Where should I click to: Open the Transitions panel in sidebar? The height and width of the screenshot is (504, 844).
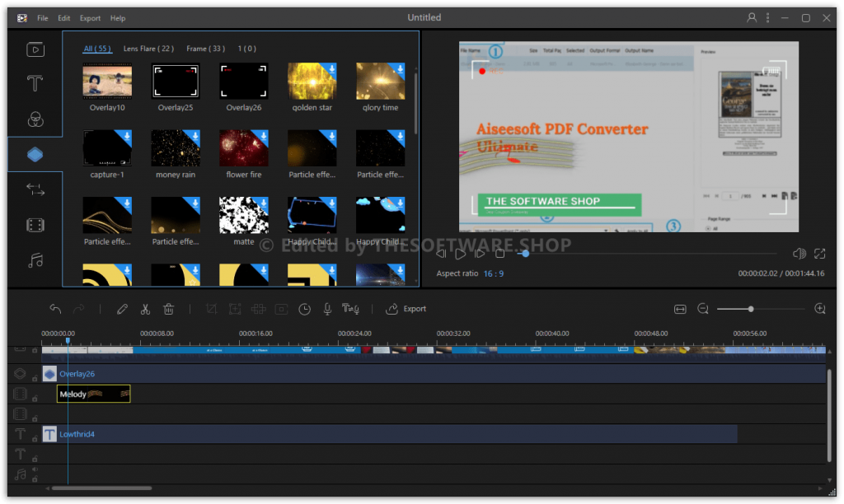(x=35, y=189)
